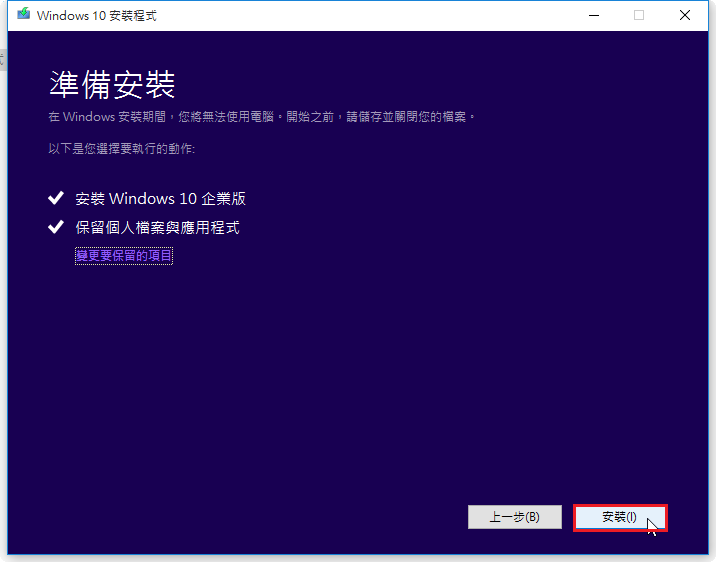Go back with the 上一步(B) button
Image resolution: width=716 pixels, height=562 pixels.
coord(514,517)
